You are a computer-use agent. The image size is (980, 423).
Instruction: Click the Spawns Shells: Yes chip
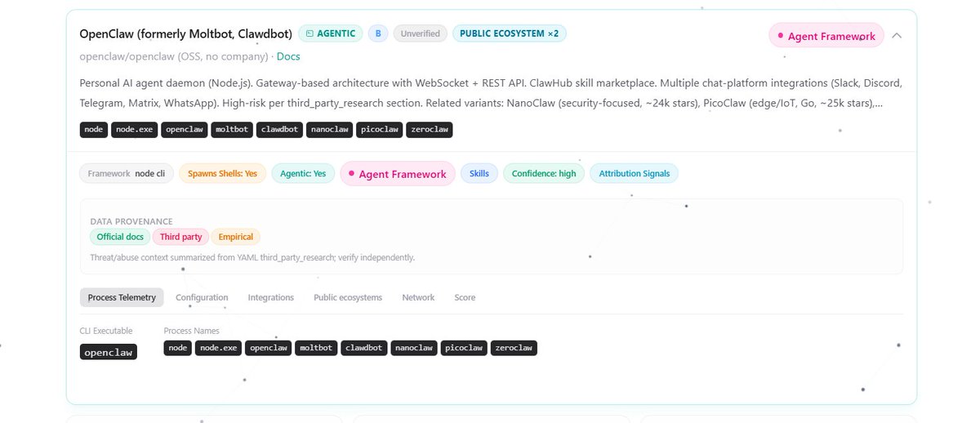tap(222, 173)
